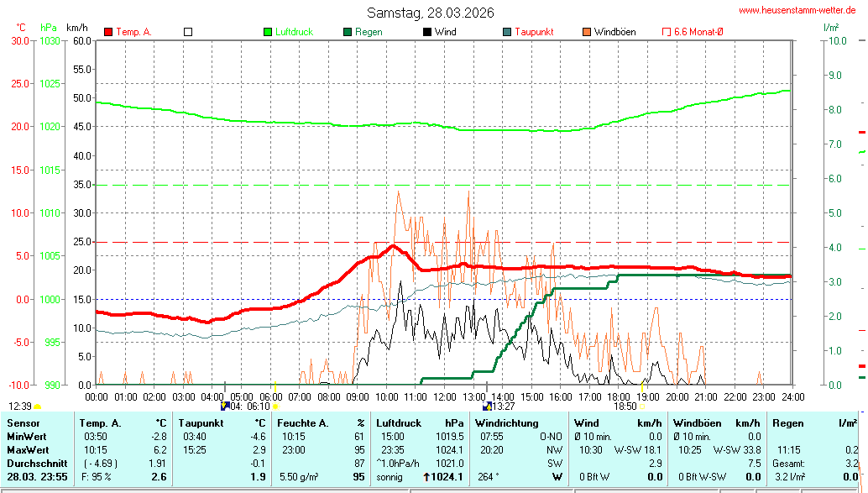Select the teal Taupunkt legend square
Viewport: 868px width, 493px height.
[507, 32]
